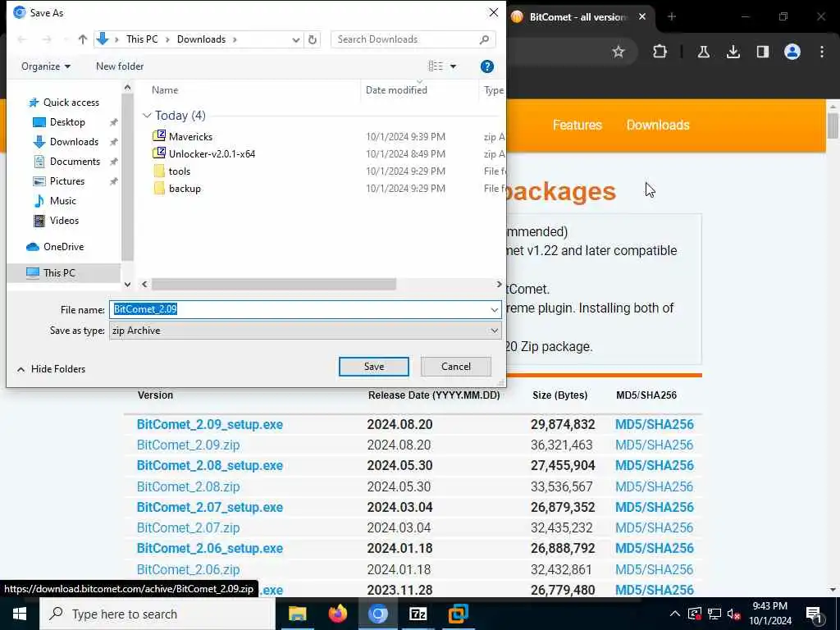Image resolution: width=840 pixels, height=630 pixels.
Task: Select Videos in the navigation pane
Action: (64, 220)
